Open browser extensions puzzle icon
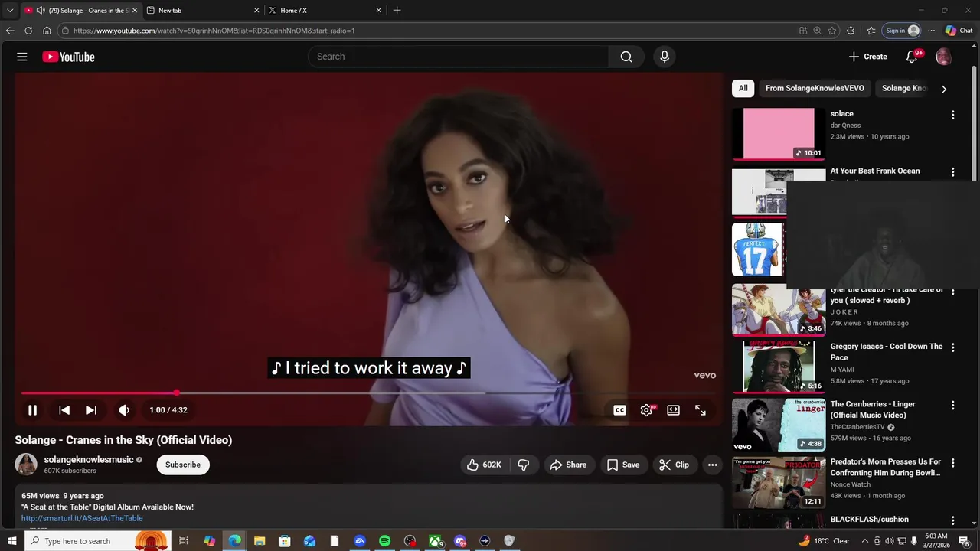Viewport: 980px width, 551px height. click(x=851, y=31)
